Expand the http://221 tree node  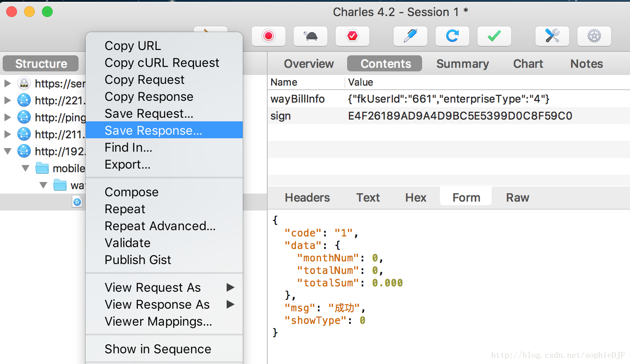(8, 100)
